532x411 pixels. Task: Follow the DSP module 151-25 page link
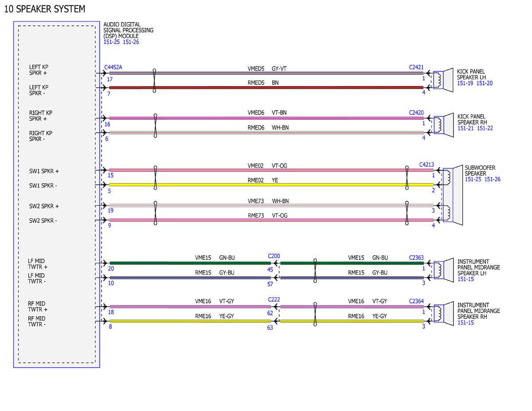(x=111, y=42)
